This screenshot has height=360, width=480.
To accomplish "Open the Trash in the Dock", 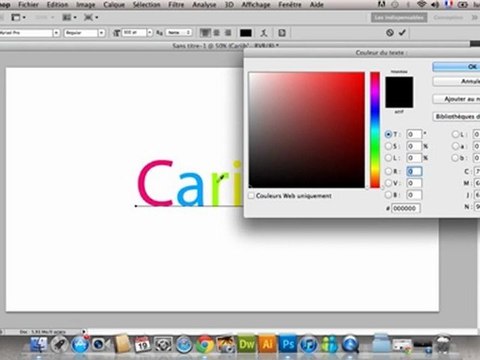I will (443, 344).
